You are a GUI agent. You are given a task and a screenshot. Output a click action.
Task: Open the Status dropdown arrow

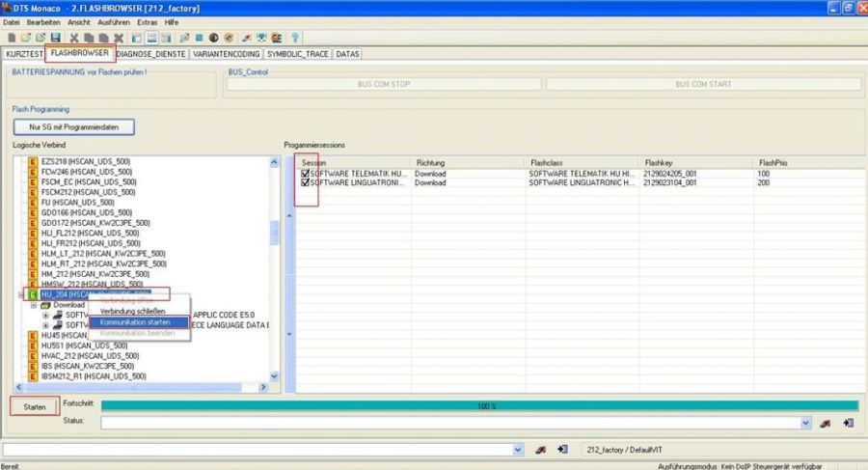(x=806, y=423)
